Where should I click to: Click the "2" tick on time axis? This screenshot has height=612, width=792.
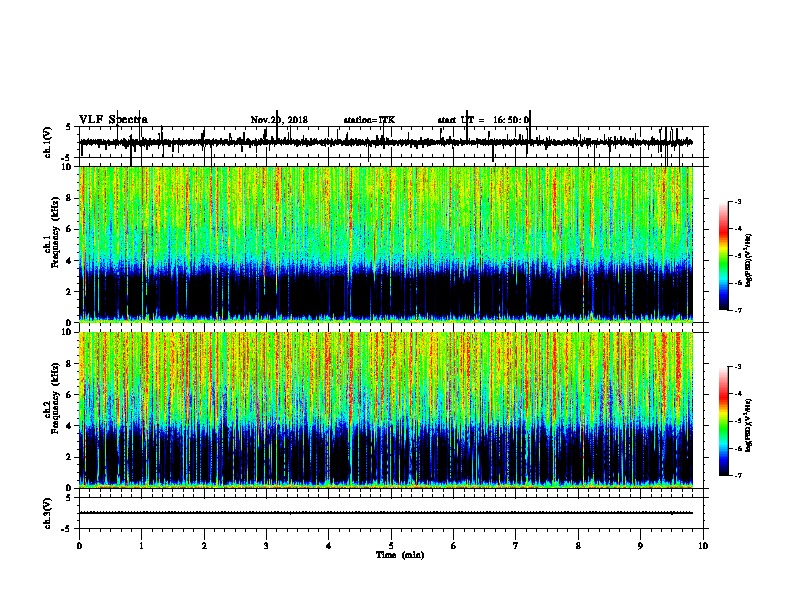coord(204,546)
